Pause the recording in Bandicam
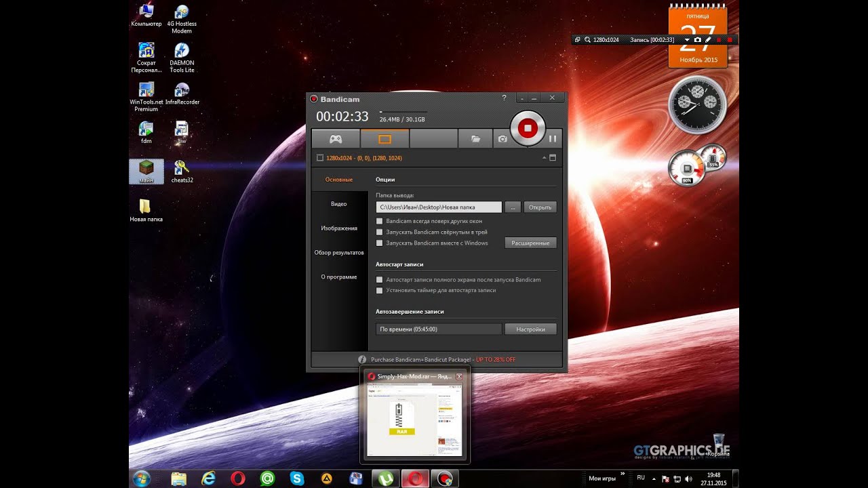Screen dimensions: 868x488 tap(553, 139)
